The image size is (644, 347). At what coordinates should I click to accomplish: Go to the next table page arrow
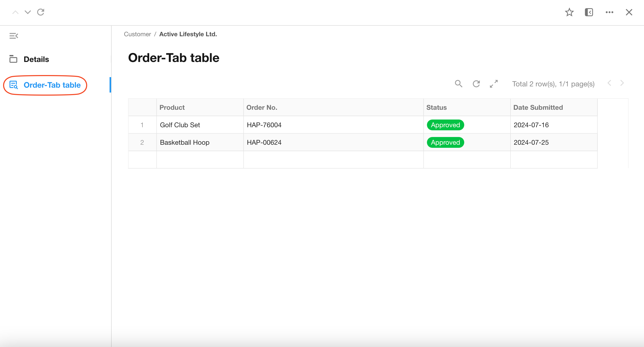point(622,83)
